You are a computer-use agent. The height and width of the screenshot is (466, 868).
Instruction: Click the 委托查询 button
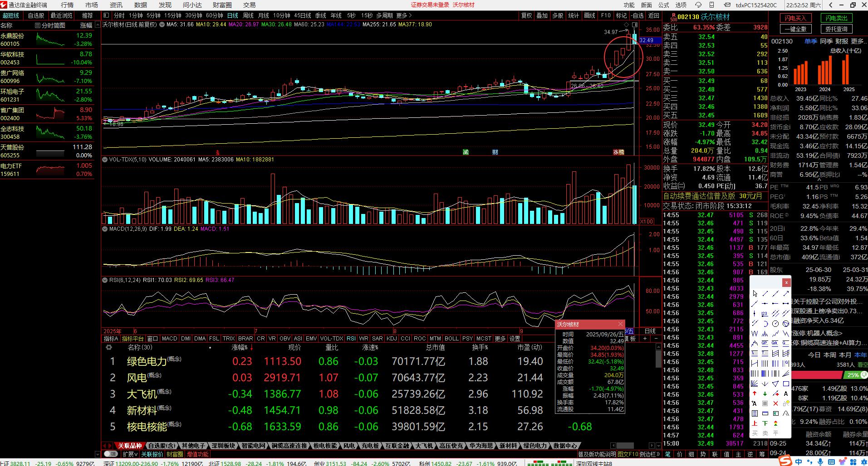click(x=836, y=29)
